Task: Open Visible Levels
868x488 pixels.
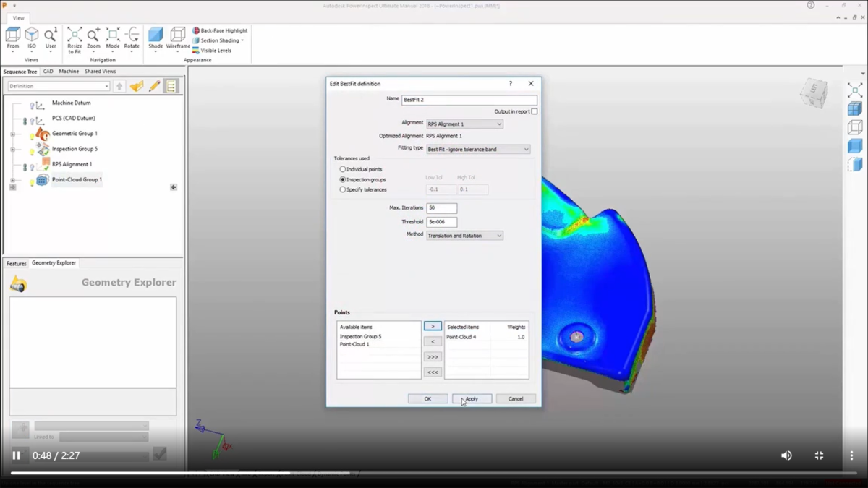Action: point(211,51)
